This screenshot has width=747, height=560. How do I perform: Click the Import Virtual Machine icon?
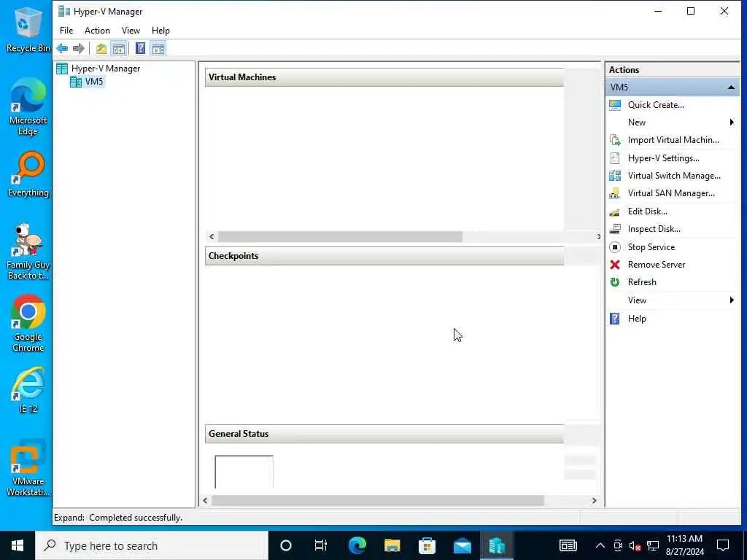click(x=615, y=140)
